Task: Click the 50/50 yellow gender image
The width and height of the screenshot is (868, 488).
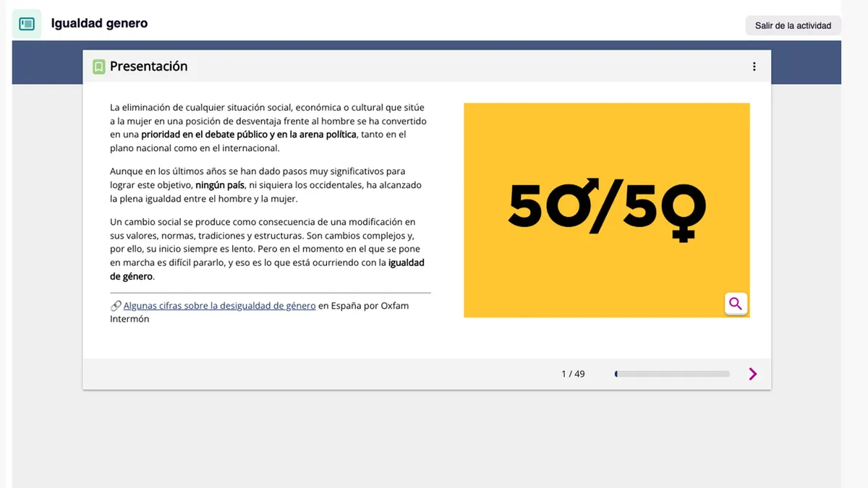Action: (x=606, y=210)
